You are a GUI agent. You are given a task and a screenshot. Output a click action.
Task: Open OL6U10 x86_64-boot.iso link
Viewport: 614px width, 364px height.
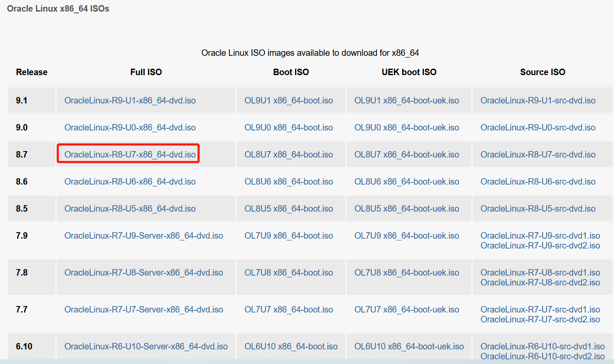[291, 346]
